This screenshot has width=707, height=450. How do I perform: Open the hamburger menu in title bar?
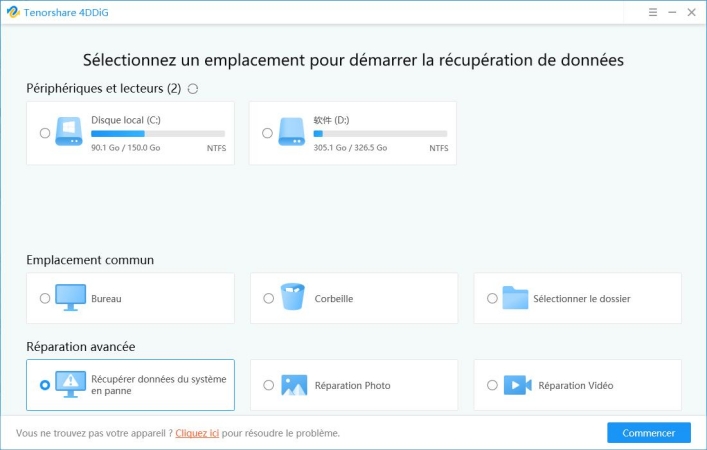652,13
